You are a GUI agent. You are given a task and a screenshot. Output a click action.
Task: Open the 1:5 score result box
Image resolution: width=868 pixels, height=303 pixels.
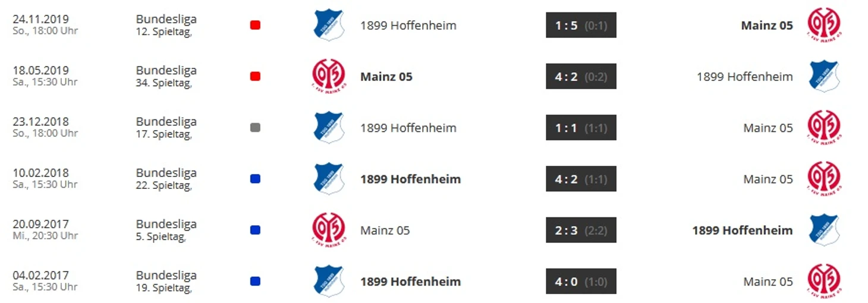click(581, 26)
